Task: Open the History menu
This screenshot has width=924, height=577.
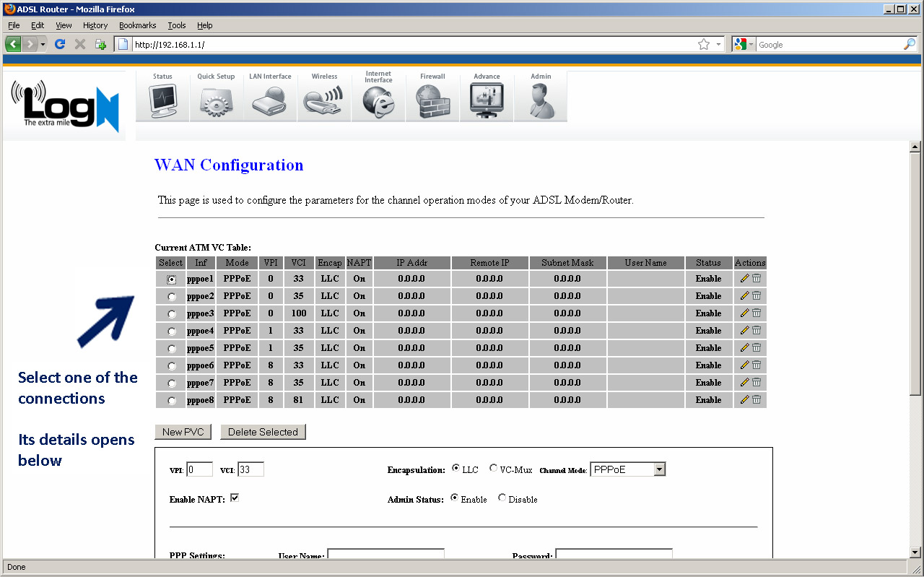Action: (95, 25)
